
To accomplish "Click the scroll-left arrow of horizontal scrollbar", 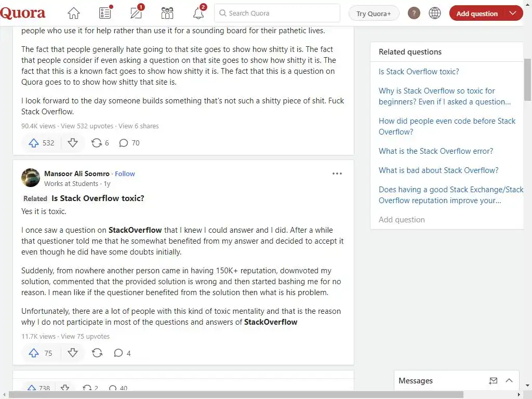I will click(4, 394).
